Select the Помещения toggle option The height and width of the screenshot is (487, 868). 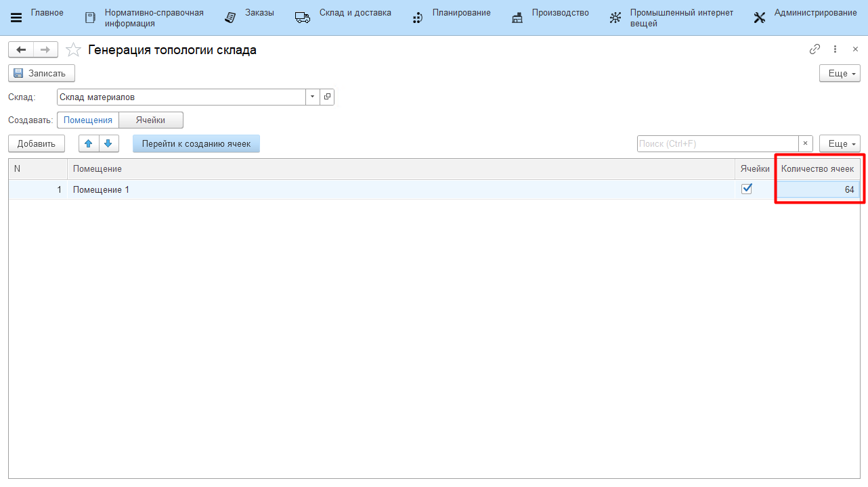click(x=88, y=120)
